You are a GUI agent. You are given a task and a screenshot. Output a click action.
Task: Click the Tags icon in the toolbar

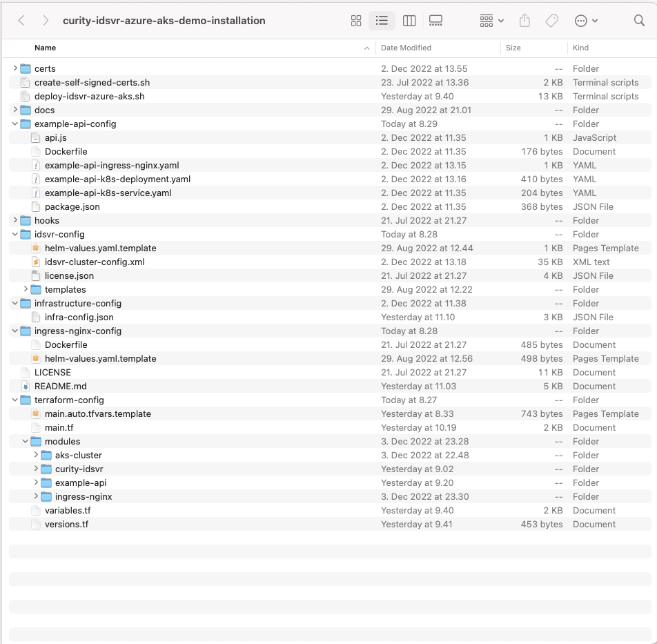click(551, 21)
